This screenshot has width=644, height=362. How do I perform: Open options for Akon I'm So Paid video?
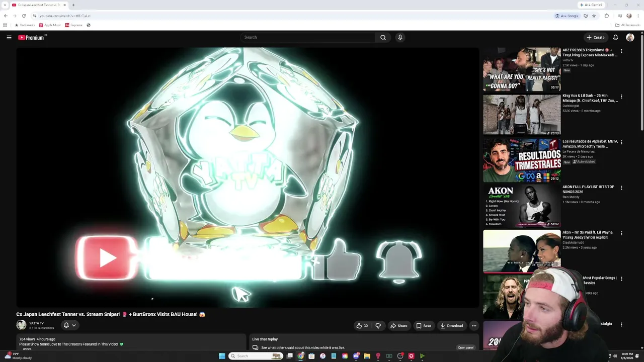pos(621,233)
